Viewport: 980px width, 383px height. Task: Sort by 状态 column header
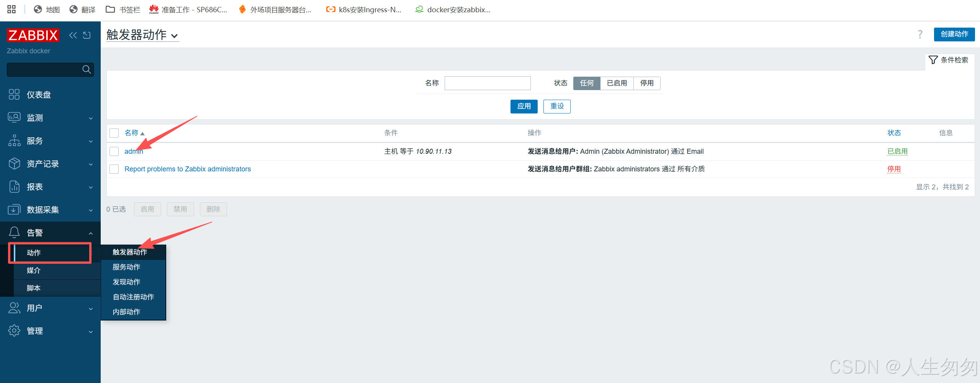tap(894, 133)
